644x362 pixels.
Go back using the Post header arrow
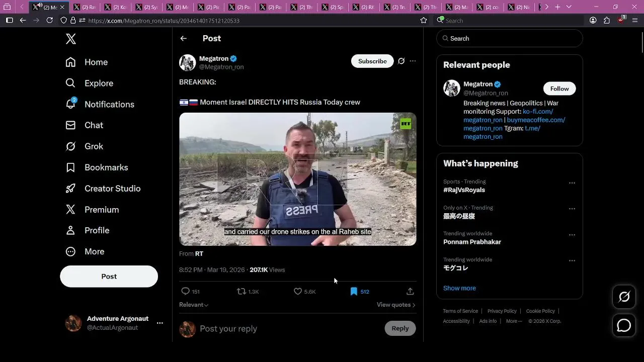(183, 39)
